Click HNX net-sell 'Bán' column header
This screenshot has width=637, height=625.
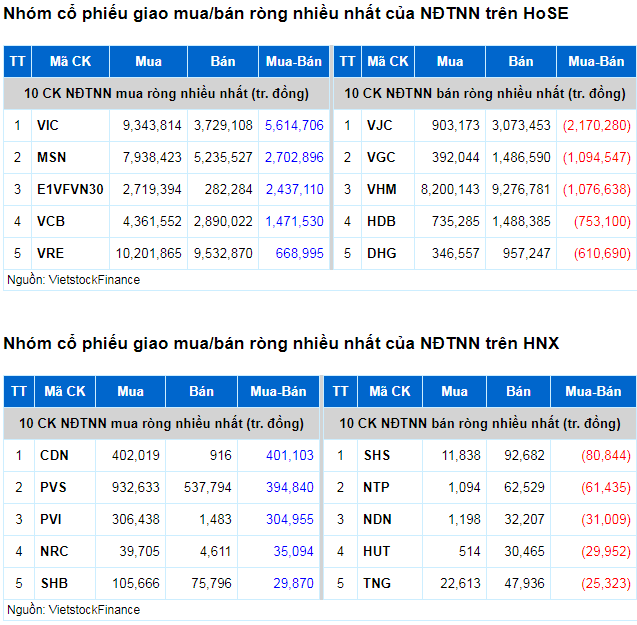[518, 391]
